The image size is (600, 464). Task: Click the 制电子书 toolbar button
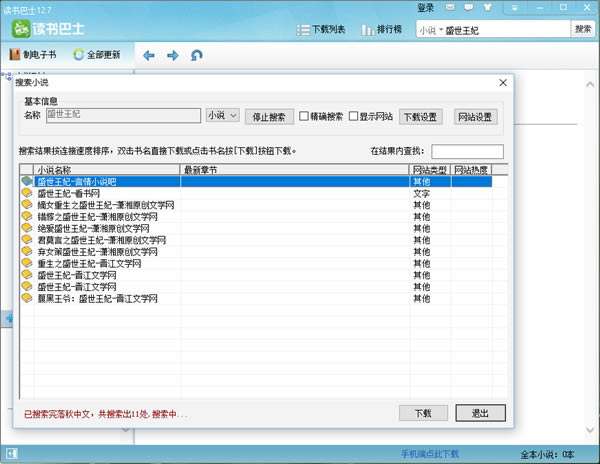click(33, 55)
